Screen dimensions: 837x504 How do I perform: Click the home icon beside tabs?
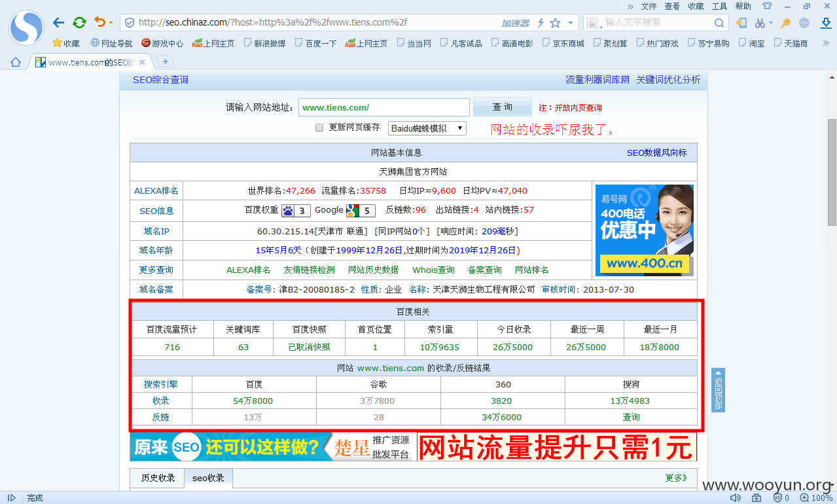pos(16,62)
